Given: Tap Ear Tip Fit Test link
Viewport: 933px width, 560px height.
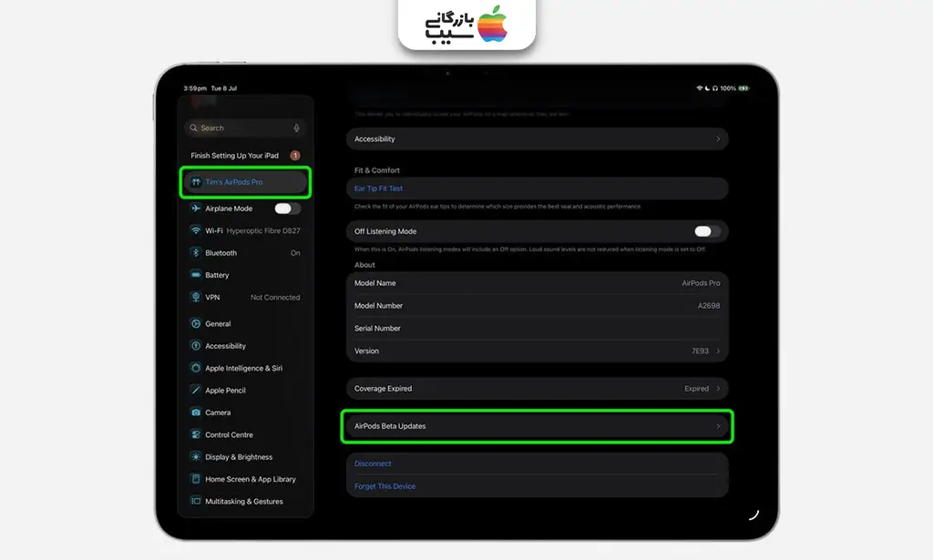Looking at the screenshot, I should pos(378,188).
